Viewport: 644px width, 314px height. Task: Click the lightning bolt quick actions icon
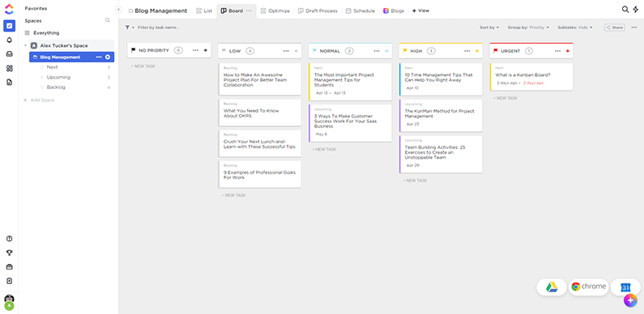(636, 10)
